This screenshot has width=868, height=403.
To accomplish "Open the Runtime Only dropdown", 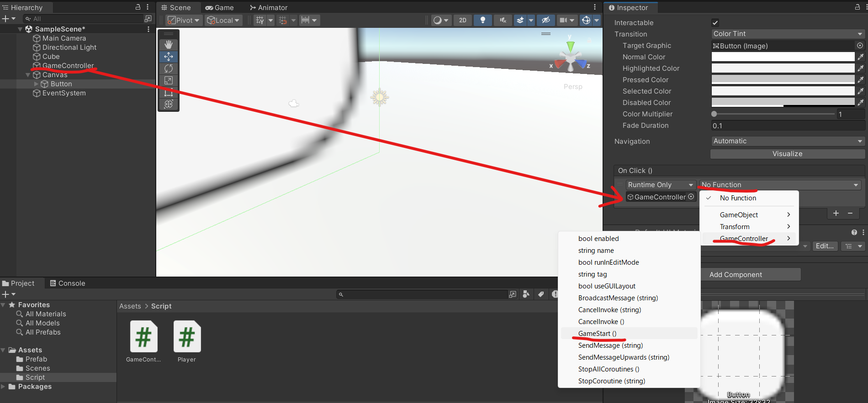I will (x=661, y=185).
